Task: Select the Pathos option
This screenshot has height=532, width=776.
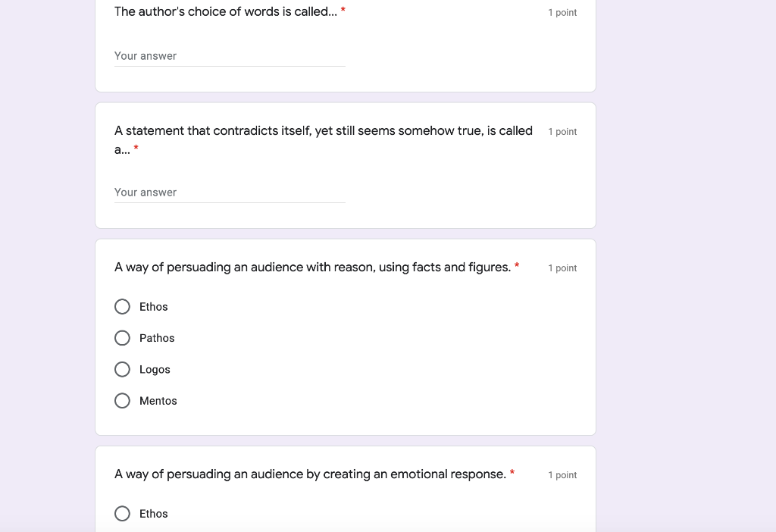Action: coord(122,338)
